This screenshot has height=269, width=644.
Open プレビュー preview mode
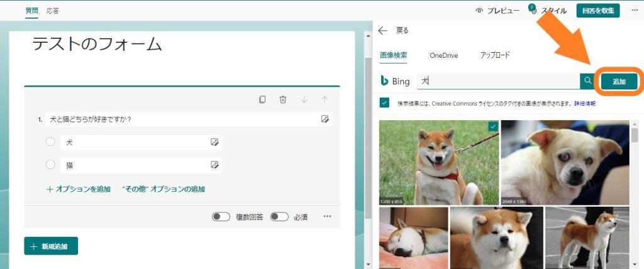[x=497, y=11]
